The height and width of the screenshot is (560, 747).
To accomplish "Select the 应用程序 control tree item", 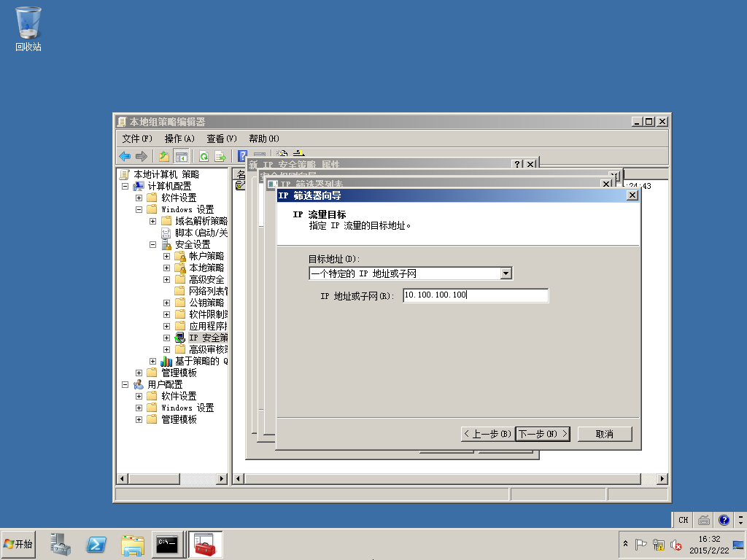I will (x=208, y=326).
